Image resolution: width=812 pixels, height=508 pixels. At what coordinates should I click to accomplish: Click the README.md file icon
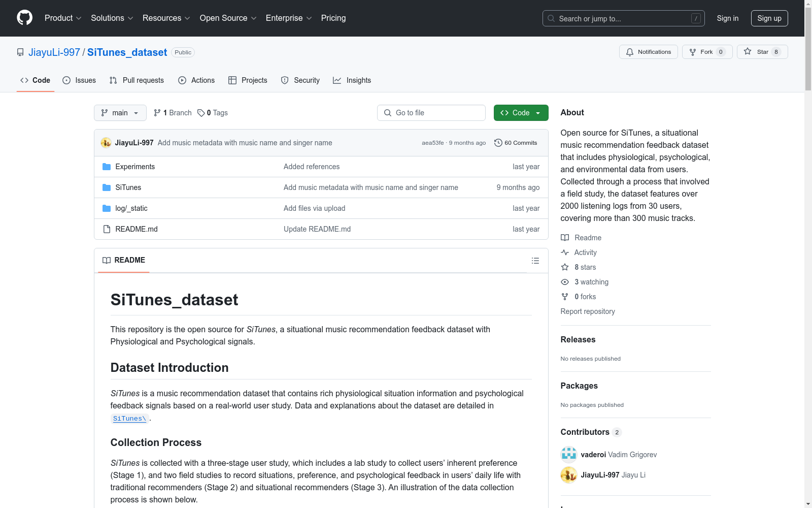[x=107, y=229]
